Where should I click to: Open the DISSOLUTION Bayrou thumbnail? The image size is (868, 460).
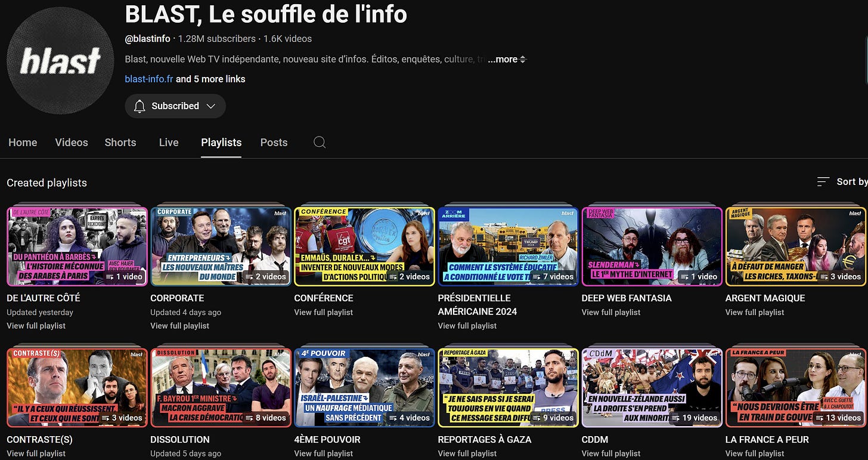221,388
